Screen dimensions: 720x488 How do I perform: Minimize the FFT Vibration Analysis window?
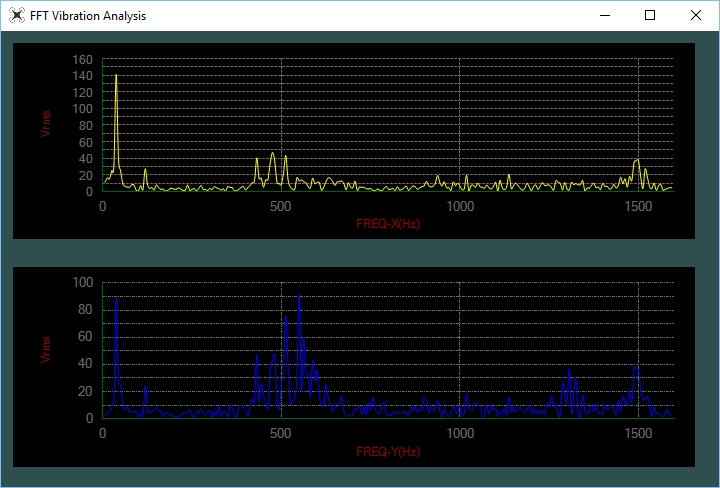tap(605, 15)
